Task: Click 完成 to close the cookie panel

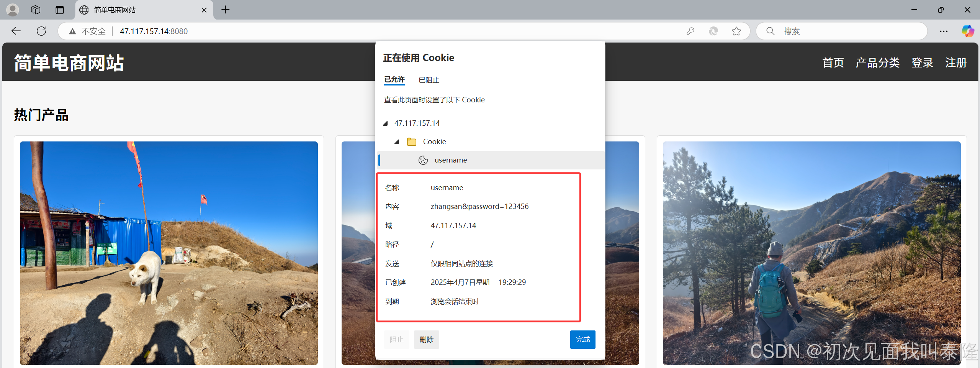Action: tap(582, 339)
